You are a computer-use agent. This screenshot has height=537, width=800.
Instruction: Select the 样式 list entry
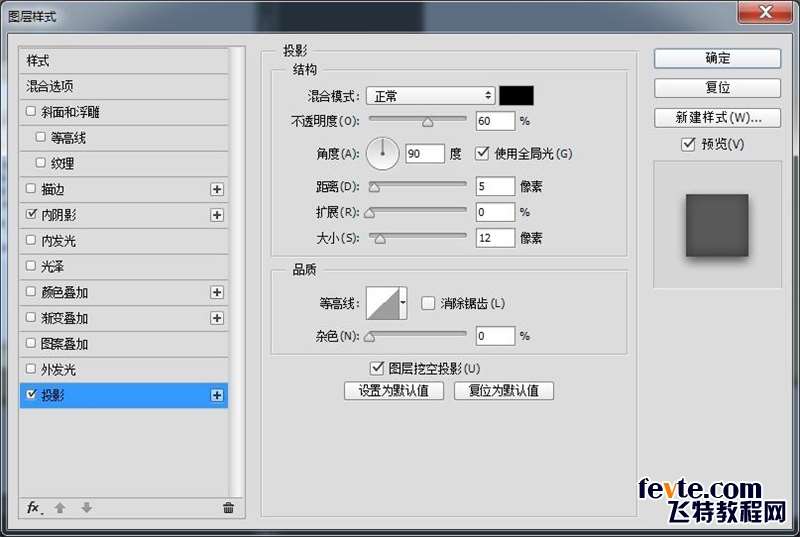[124, 61]
